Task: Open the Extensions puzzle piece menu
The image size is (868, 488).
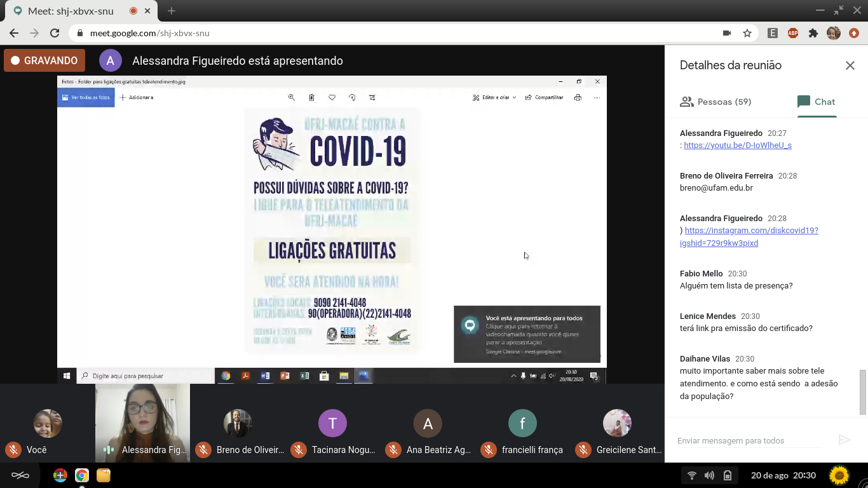Action: pos(813,33)
